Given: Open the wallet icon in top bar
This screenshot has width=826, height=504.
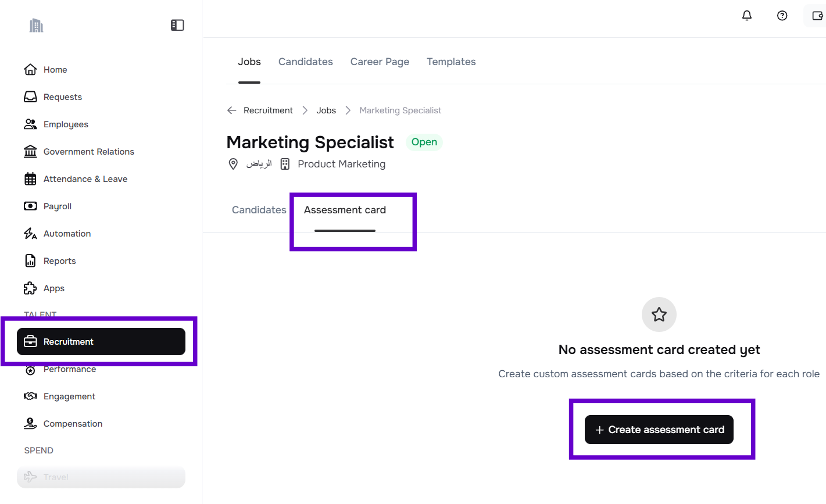Looking at the screenshot, I should [x=817, y=16].
